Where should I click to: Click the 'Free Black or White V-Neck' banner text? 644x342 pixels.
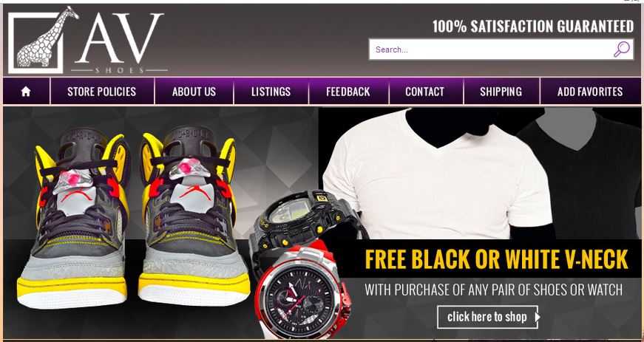coord(497,259)
